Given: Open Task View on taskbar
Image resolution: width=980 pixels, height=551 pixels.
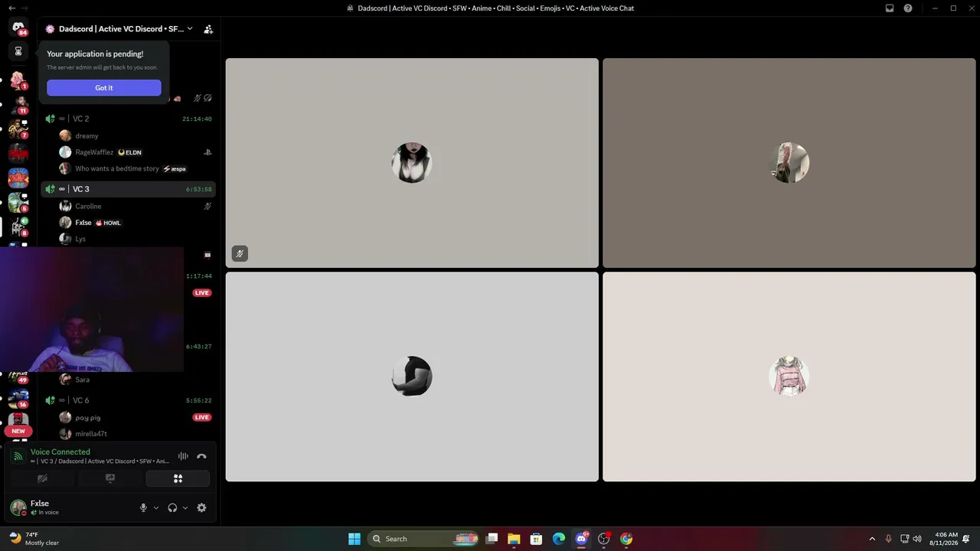Looking at the screenshot, I should [492, 539].
